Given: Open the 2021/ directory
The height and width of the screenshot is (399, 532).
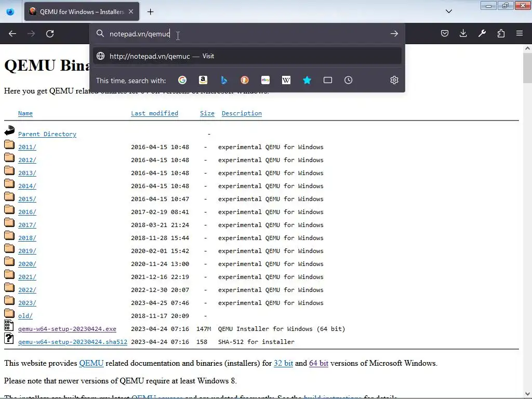Looking at the screenshot, I should coord(27,277).
